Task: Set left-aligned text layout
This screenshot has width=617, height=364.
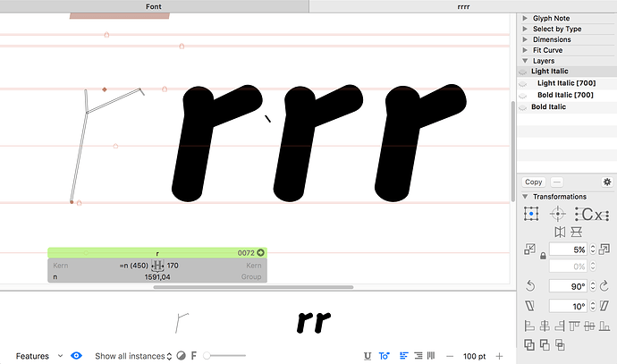Action: (403, 356)
